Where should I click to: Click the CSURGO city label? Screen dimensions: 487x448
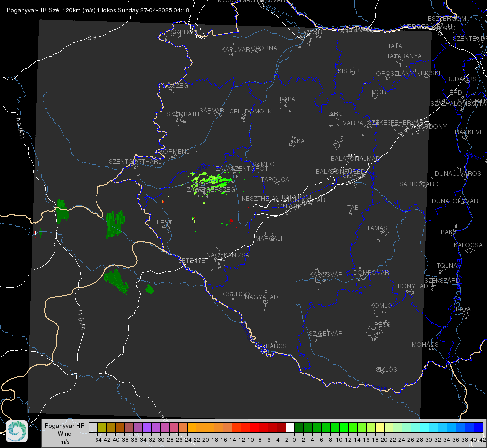[x=236, y=294]
